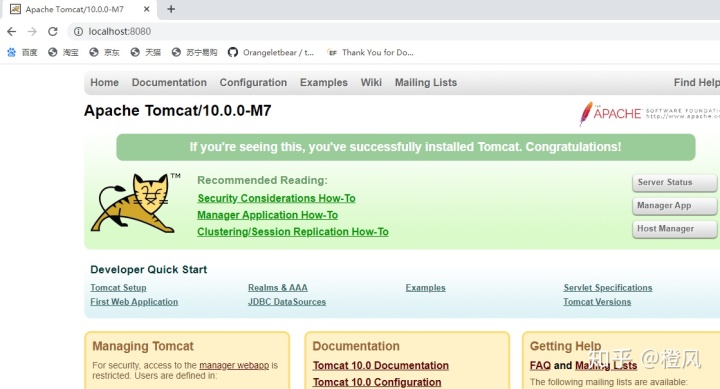This screenshot has width=720, height=389.
Task: Open Documentation in navigation bar
Action: 169,82
